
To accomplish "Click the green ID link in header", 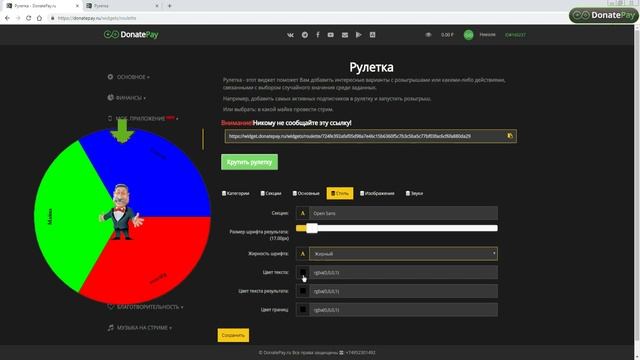I will click(x=515, y=35).
